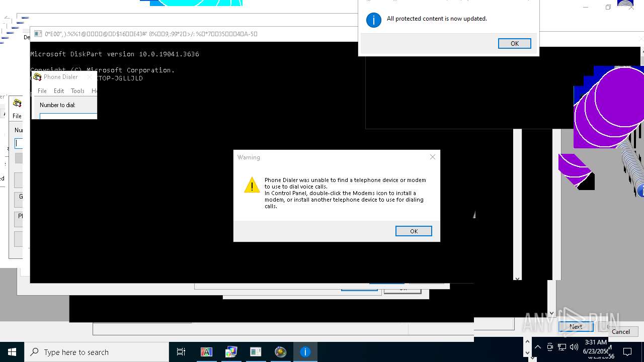Image resolution: width=644 pixels, height=362 pixels.
Task: Click the Next button in the background wizard
Action: tap(576, 326)
